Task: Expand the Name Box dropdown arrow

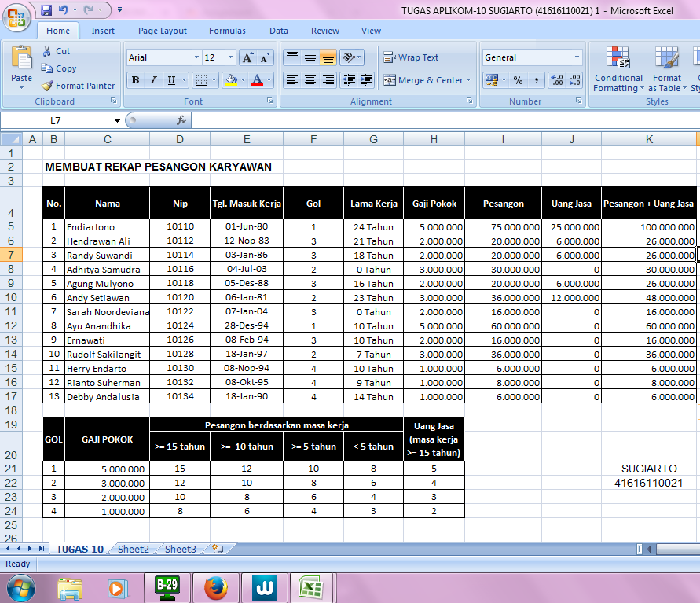Action: tap(117, 120)
